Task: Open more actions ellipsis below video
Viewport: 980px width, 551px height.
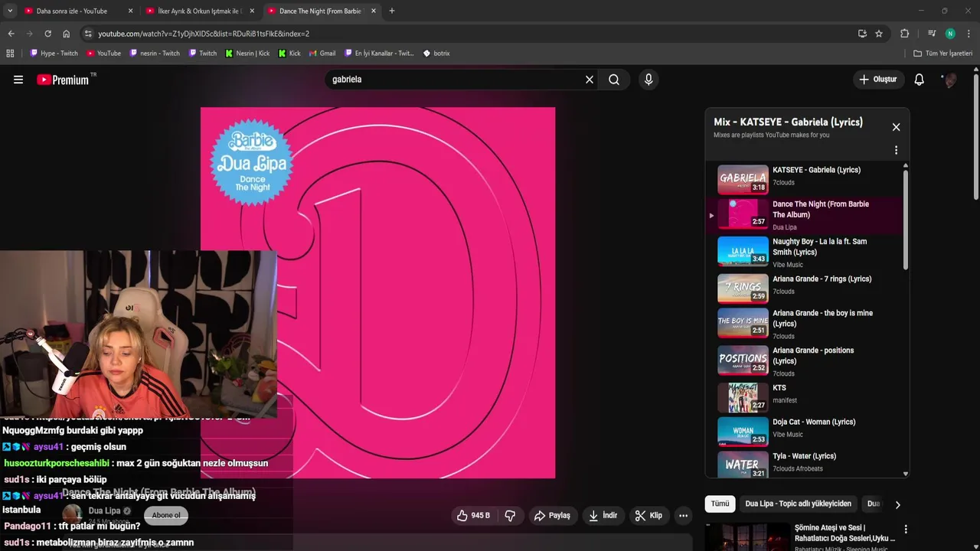Action: point(683,516)
